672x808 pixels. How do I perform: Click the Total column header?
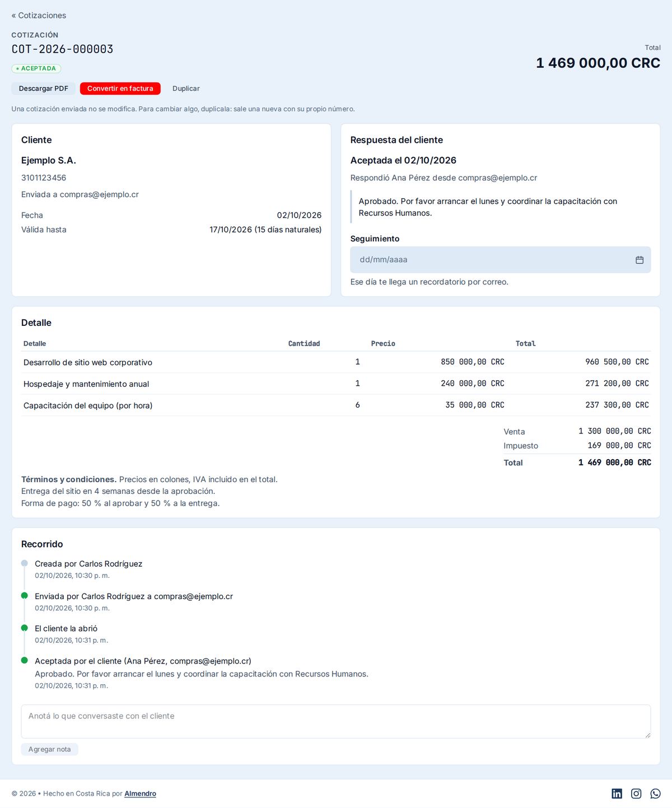[x=526, y=344]
